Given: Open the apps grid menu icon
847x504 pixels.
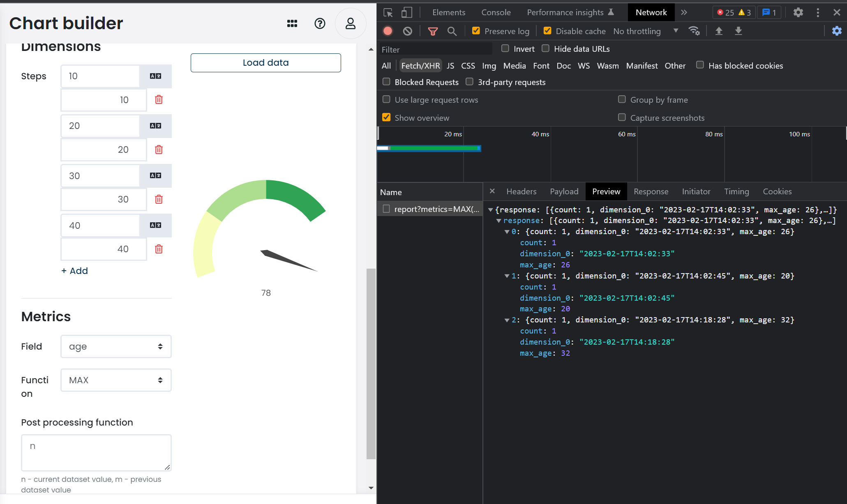Looking at the screenshot, I should pyautogui.click(x=292, y=23).
